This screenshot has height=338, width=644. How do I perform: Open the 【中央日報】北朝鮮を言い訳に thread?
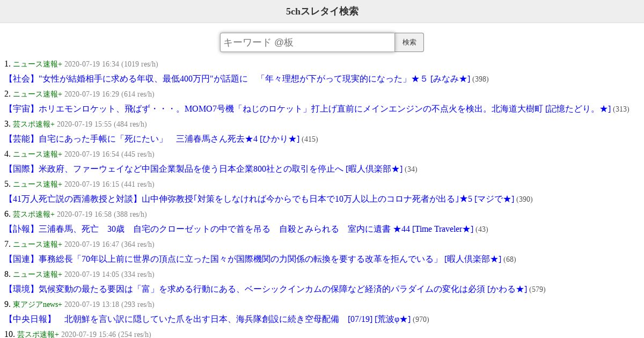coord(207,319)
